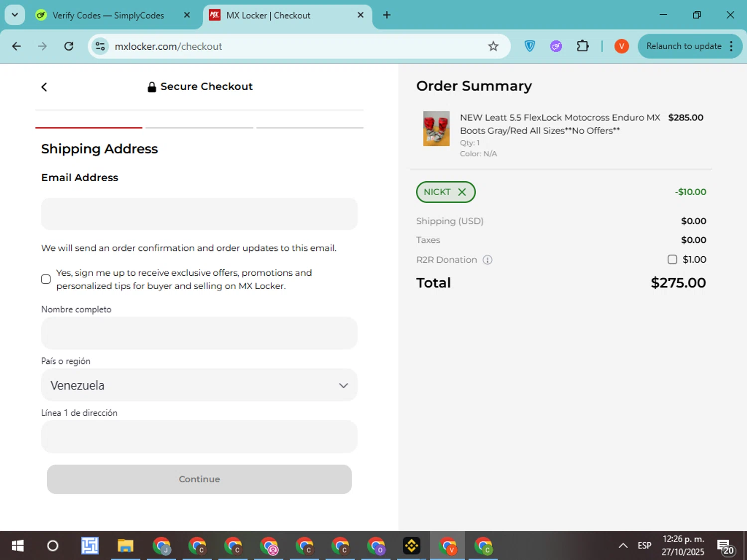Open the tab search dropdown arrow

(x=15, y=15)
